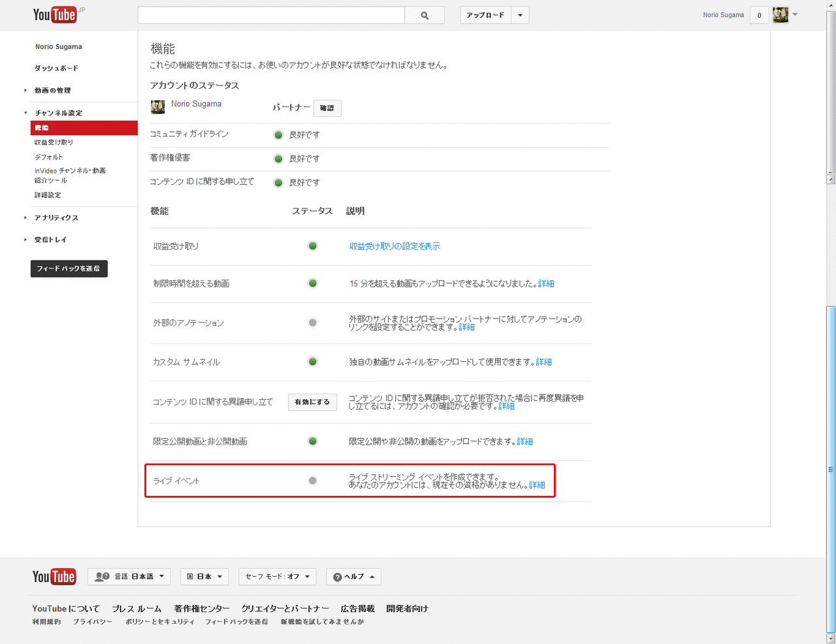Screen dimensions: 836x644
Task: Open 詳細設定 in the sidebar
Action: (48, 195)
